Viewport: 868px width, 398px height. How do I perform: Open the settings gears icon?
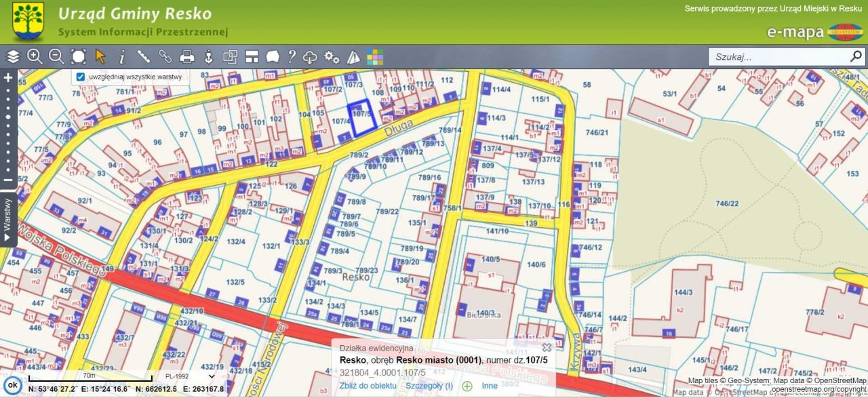(332, 57)
